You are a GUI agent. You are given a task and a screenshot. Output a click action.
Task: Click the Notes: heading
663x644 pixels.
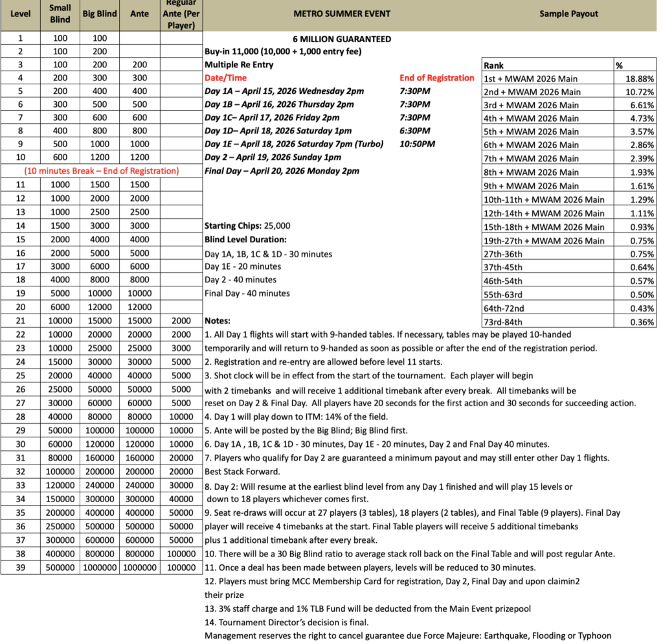(217, 321)
